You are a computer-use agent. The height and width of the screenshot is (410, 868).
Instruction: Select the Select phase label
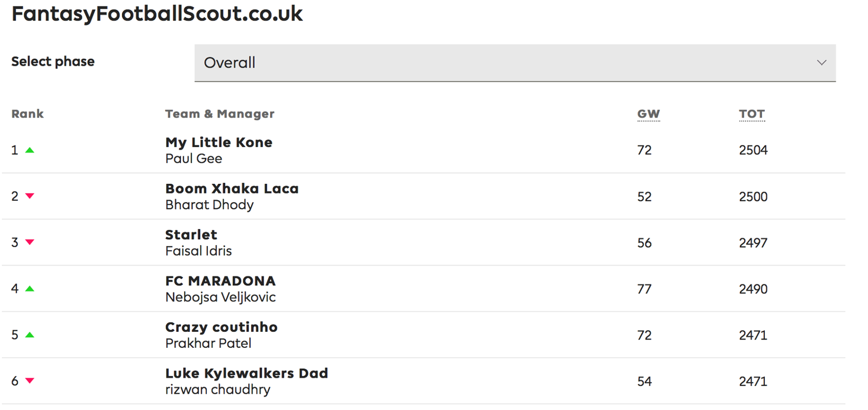click(x=52, y=61)
